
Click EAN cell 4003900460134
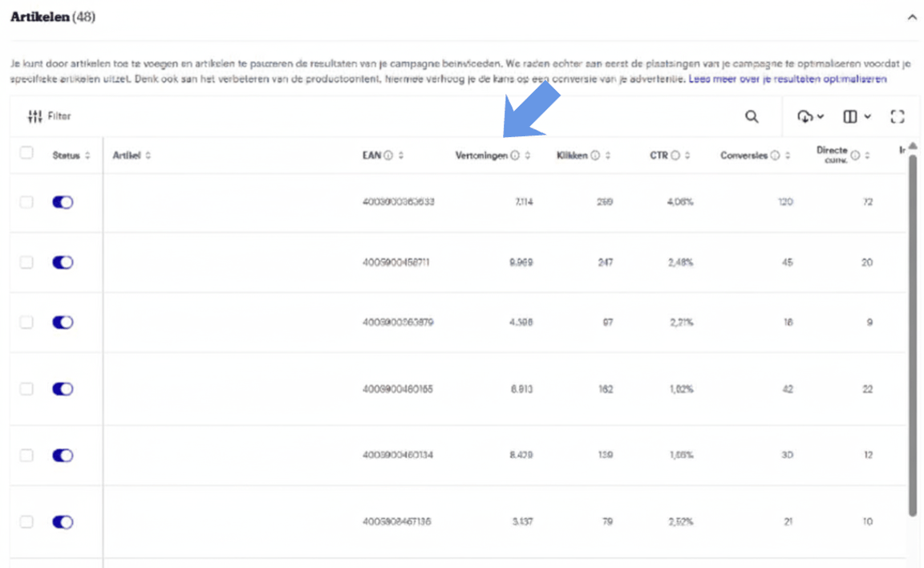point(398,455)
